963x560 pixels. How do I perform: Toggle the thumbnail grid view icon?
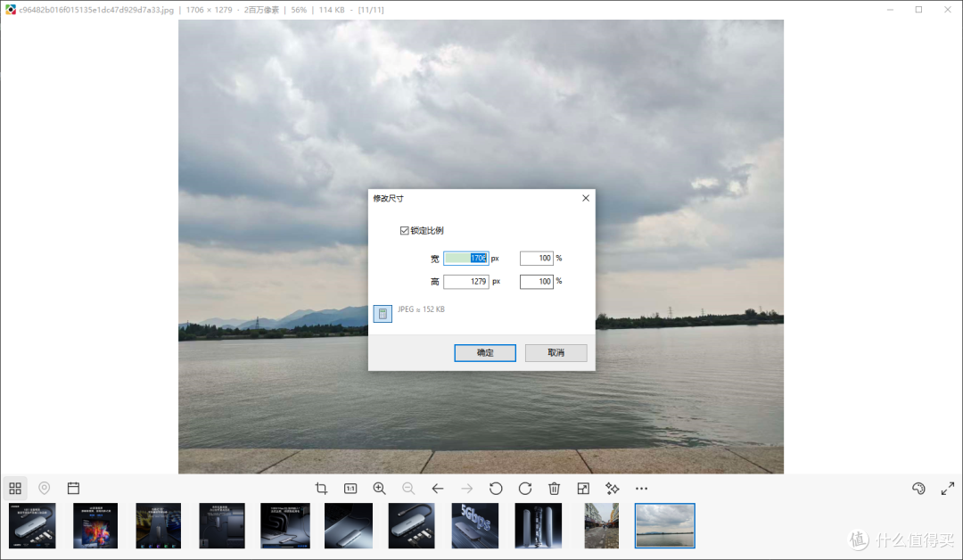coord(15,488)
